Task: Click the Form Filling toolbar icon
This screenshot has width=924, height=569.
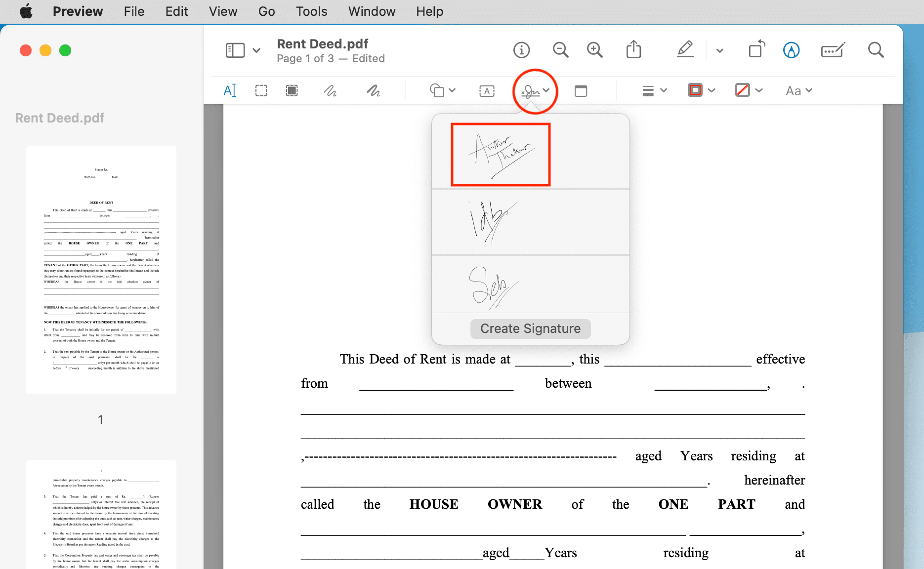Action: pos(833,50)
